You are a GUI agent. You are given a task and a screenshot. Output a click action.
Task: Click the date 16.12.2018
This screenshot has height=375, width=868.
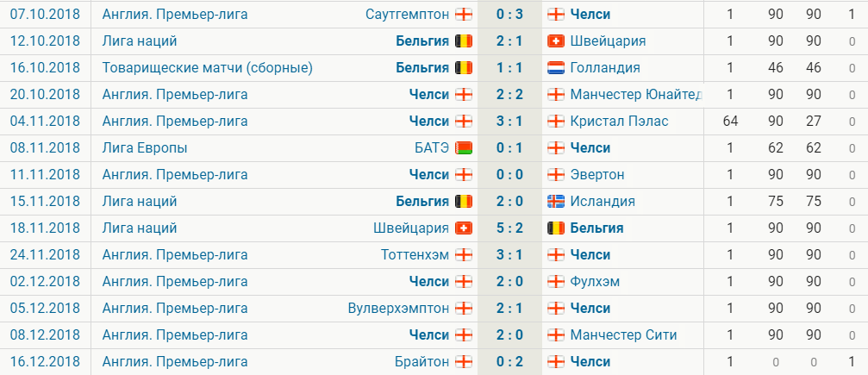[x=45, y=361]
